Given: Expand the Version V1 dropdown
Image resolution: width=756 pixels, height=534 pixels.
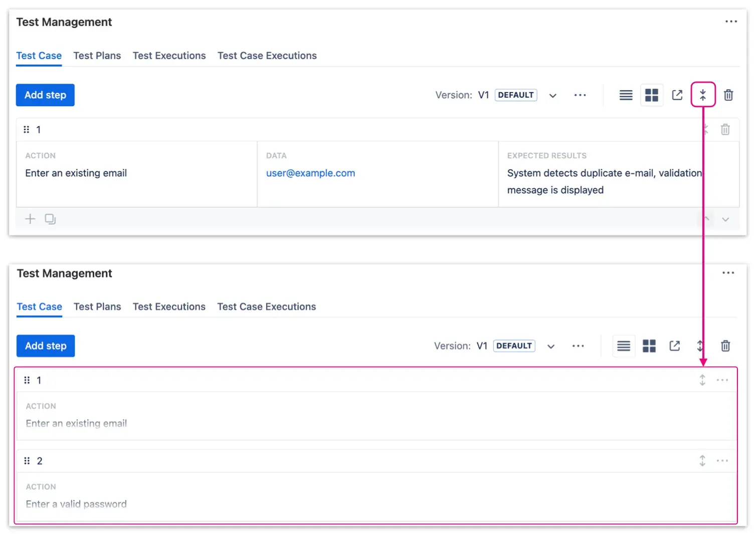Looking at the screenshot, I should 552,95.
